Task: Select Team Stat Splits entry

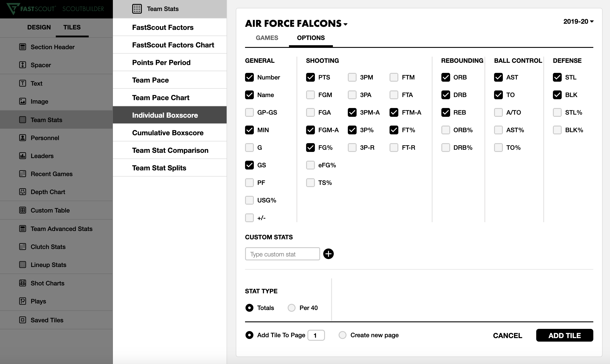Action: tap(170, 168)
